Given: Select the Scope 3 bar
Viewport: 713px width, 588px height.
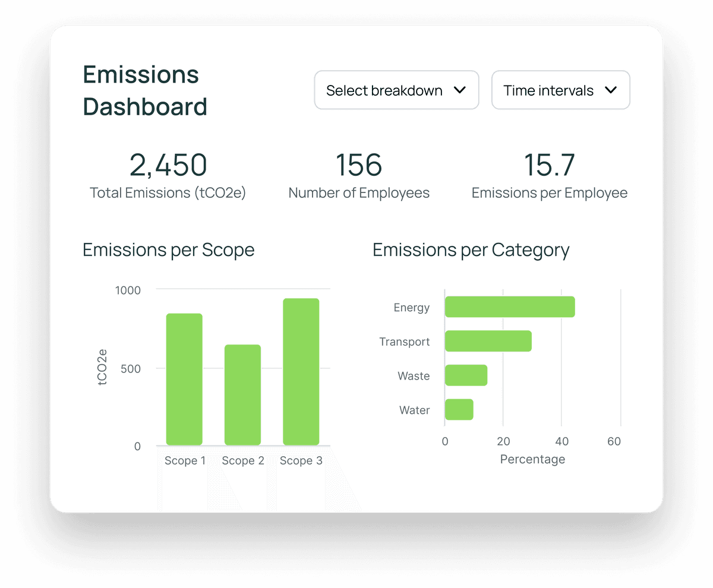Looking at the screenshot, I should coord(301,371).
